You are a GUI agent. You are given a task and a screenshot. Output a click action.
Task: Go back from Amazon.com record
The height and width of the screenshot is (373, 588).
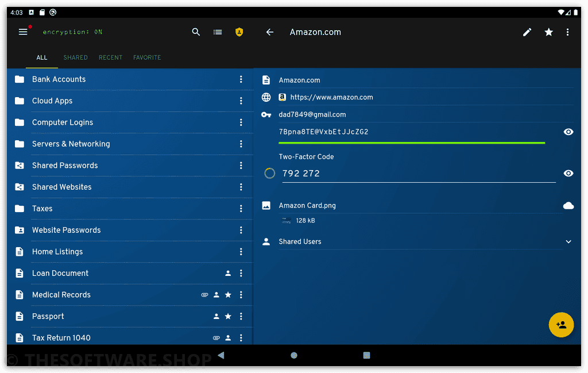(x=270, y=32)
